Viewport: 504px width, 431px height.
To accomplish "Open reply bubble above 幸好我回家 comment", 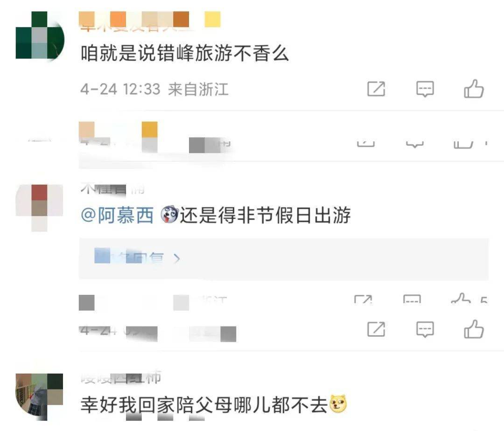I will pyautogui.click(x=425, y=329).
